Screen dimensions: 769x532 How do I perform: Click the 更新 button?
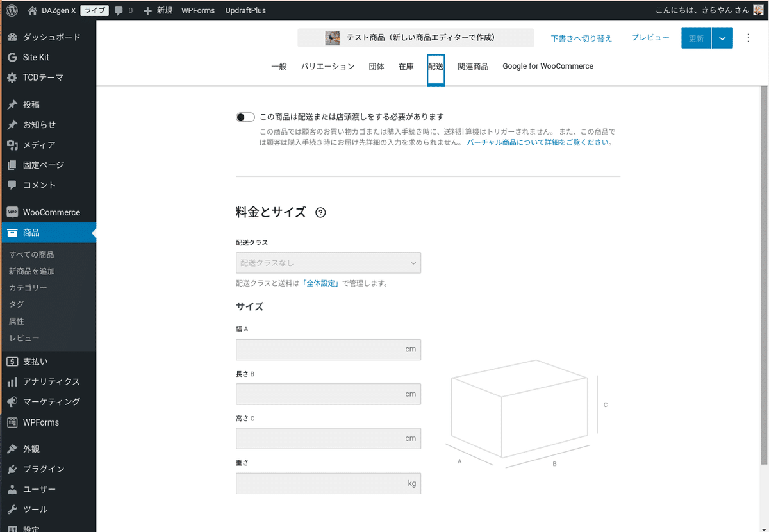click(696, 38)
